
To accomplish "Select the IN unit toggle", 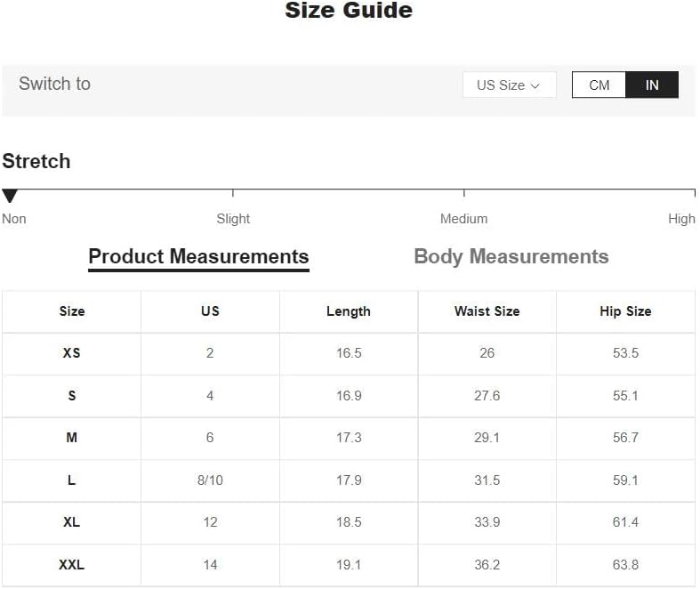I will (x=652, y=85).
